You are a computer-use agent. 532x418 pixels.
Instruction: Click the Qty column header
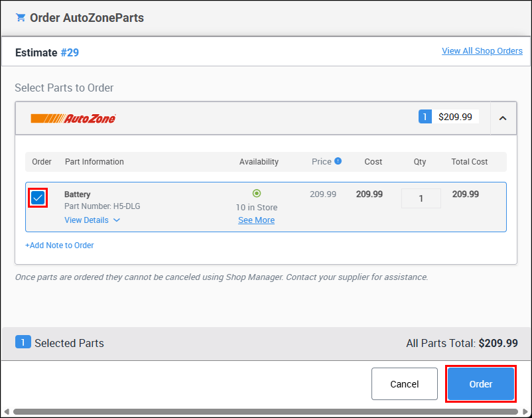pos(420,162)
